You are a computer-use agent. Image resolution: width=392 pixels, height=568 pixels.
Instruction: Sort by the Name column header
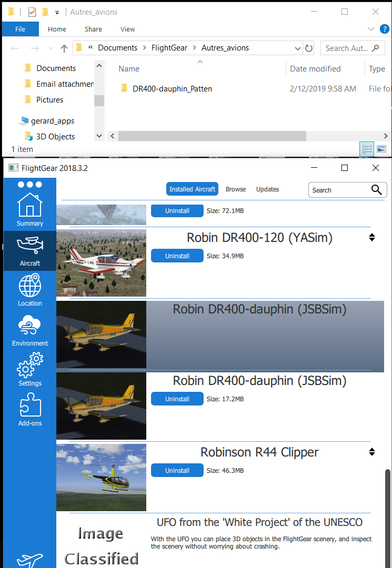click(129, 68)
